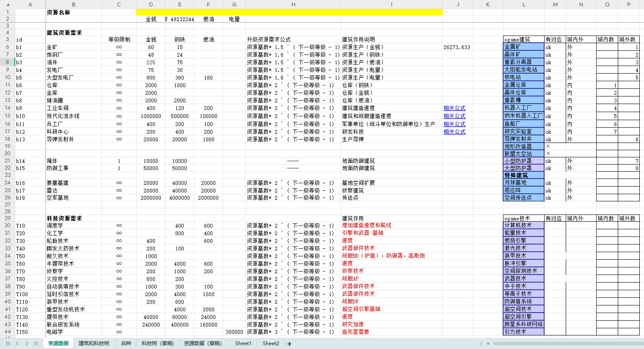Select the 太阳能发电站 cell
The height and width of the screenshot is (349, 644).
523,70
